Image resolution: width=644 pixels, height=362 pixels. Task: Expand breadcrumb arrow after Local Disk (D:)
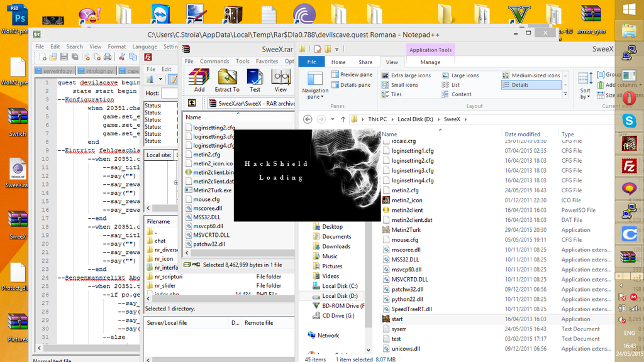(438, 119)
